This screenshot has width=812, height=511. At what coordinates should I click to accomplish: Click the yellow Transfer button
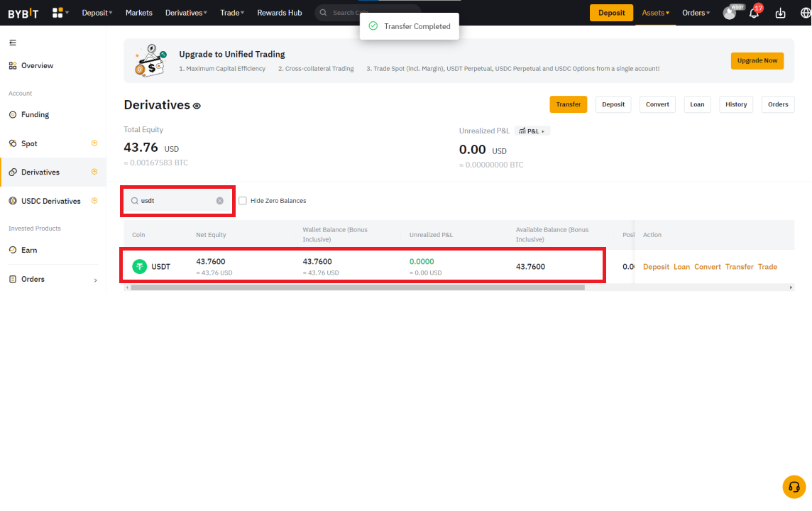click(x=568, y=104)
